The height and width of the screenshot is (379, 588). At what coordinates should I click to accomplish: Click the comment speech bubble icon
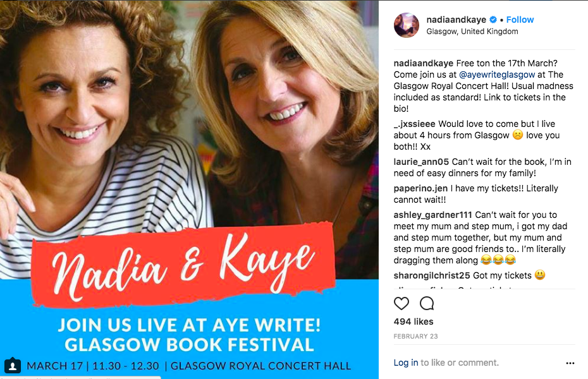click(427, 303)
